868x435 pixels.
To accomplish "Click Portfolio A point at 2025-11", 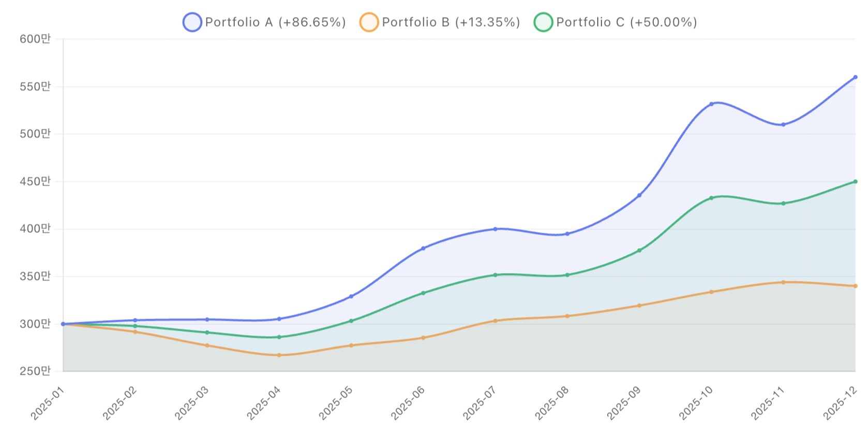I will pos(783,125).
